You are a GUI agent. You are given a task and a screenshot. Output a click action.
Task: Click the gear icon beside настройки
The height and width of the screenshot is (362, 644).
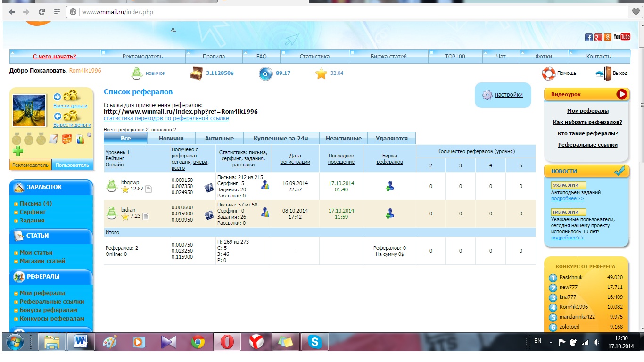[x=487, y=95]
